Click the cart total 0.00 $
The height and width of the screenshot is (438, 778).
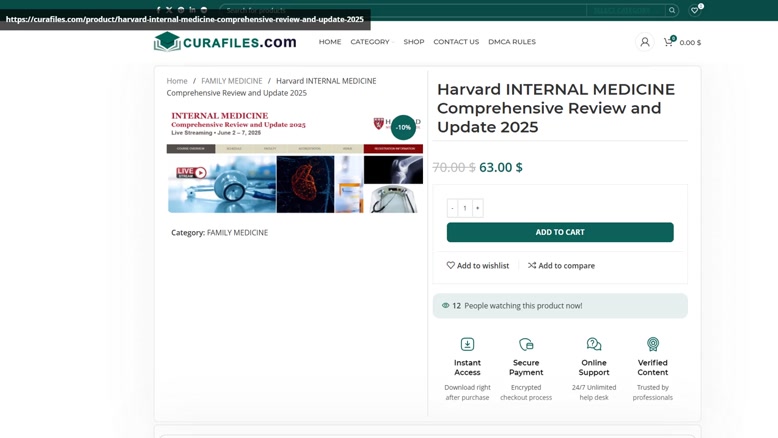pyautogui.click(x=690, y=43)
